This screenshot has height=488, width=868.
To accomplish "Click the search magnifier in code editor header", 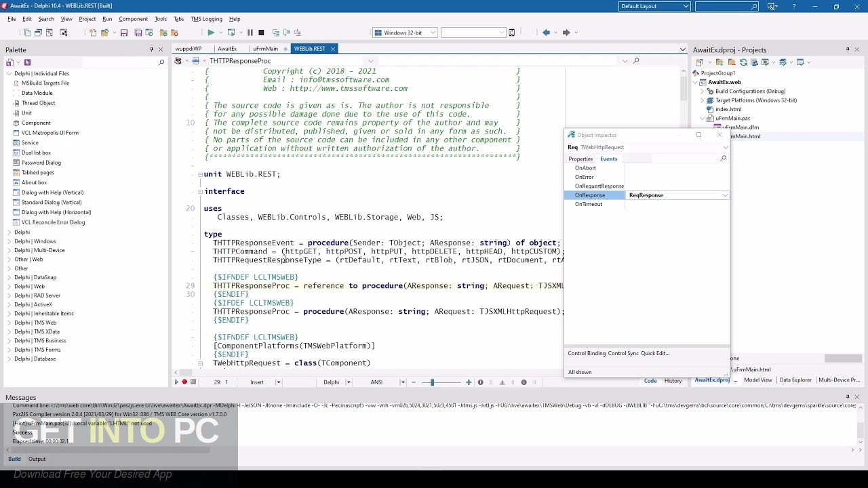I will click(636, 61).
